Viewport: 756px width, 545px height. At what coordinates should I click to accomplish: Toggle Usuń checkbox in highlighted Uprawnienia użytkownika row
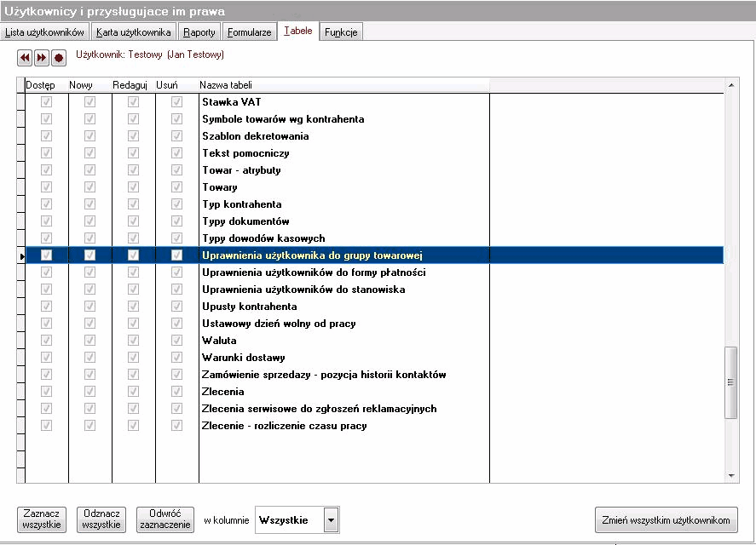pyautogui.click(x=176, y=255)
